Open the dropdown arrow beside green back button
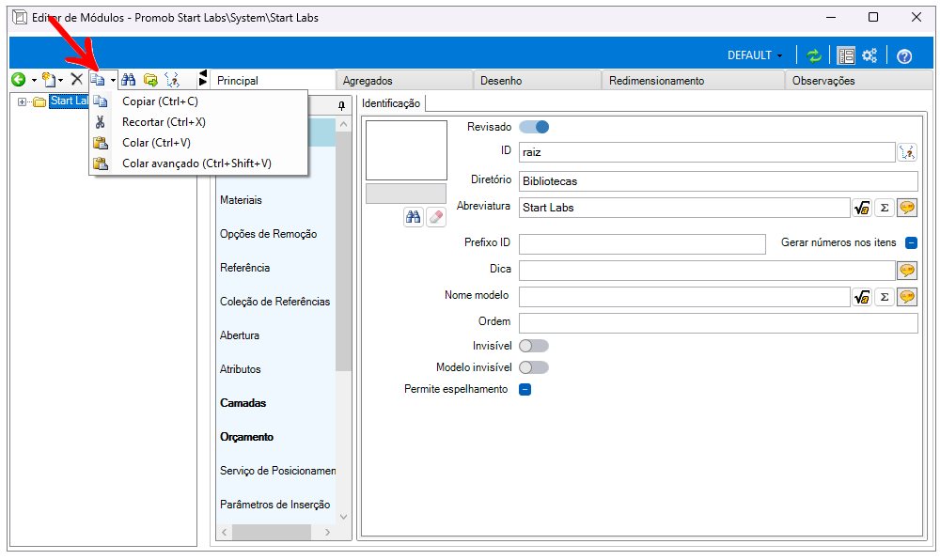 [x=34, y=81]
